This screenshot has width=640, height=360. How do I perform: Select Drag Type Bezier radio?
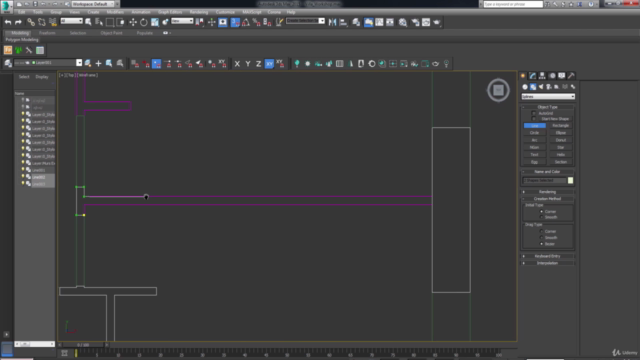tap(542, 244)
